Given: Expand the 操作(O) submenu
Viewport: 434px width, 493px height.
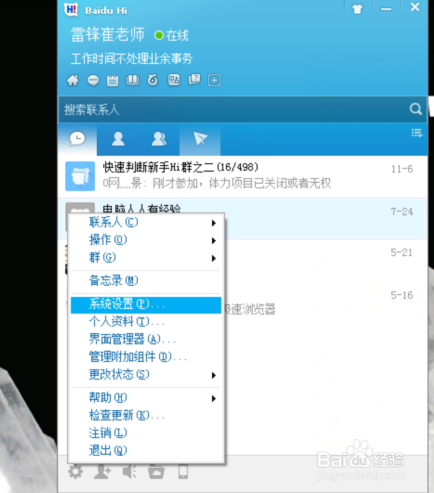Looking at the screenshot, I should (146, 240).
